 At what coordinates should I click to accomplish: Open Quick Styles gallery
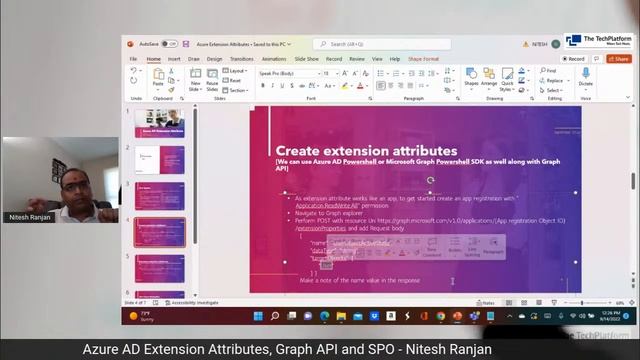click(507, 80)
